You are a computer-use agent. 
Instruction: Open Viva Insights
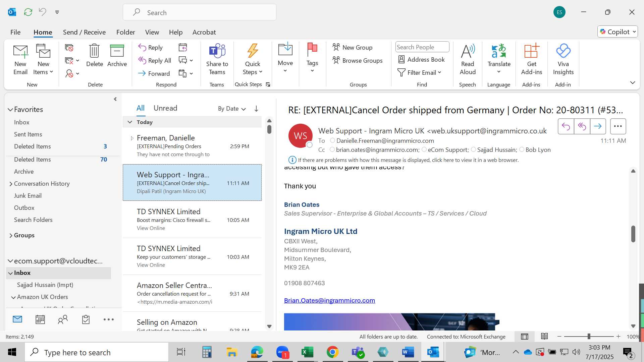563,59
